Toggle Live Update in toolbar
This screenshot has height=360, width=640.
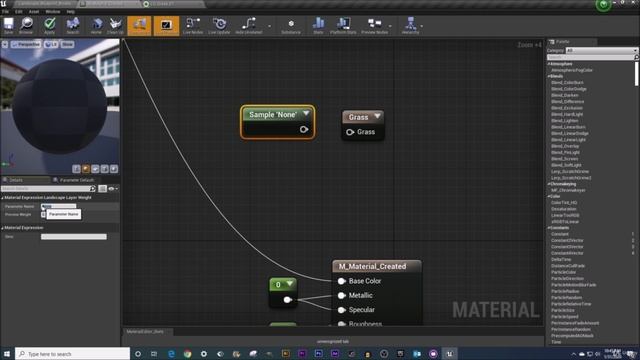[219, 26]
